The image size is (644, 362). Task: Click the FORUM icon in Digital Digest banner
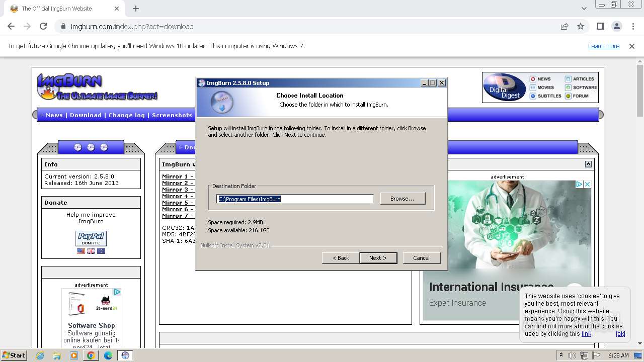tap(568, 96)
